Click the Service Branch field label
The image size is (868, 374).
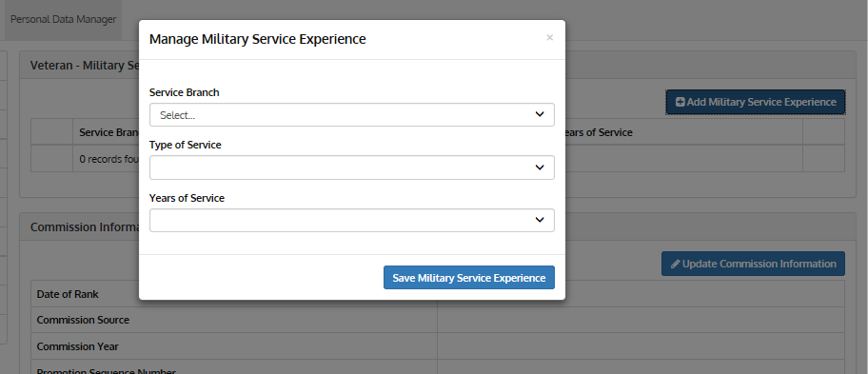[185, 92]
